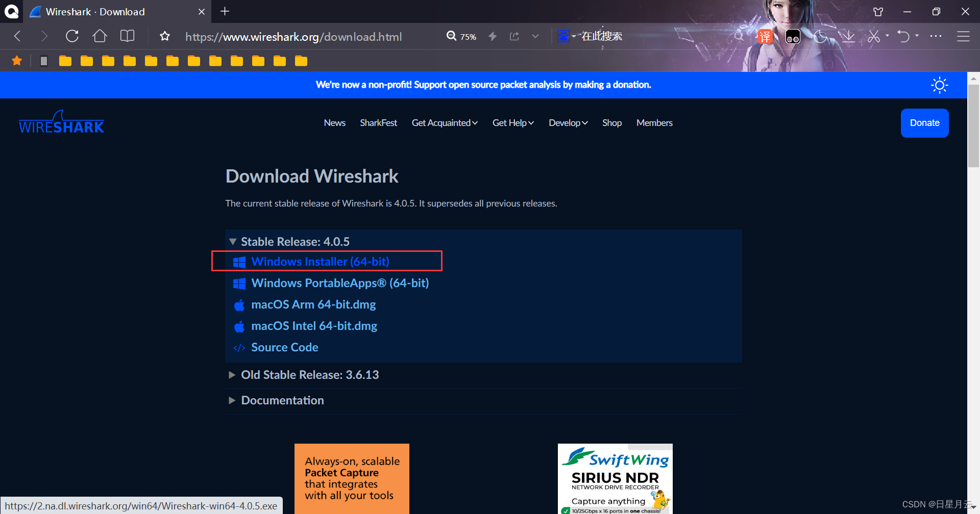Click the forward navigation arrow
The image size is (980, 514).
44,36
